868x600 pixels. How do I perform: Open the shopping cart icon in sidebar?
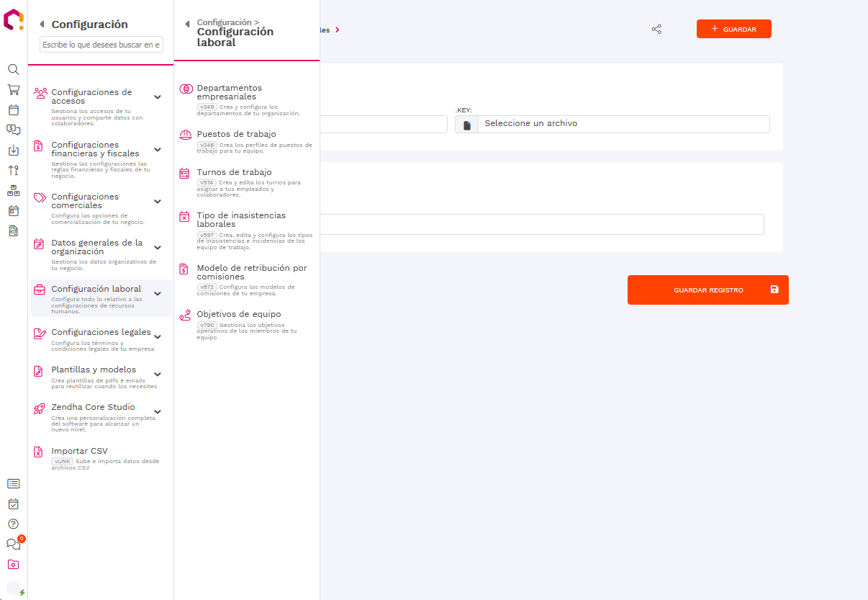click(x=13, y=90)
